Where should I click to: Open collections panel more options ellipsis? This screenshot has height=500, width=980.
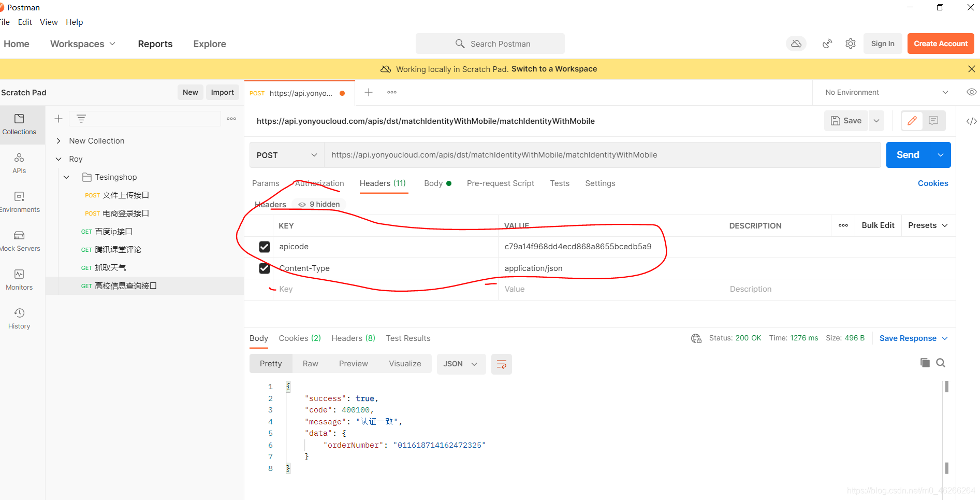point(231,119)
